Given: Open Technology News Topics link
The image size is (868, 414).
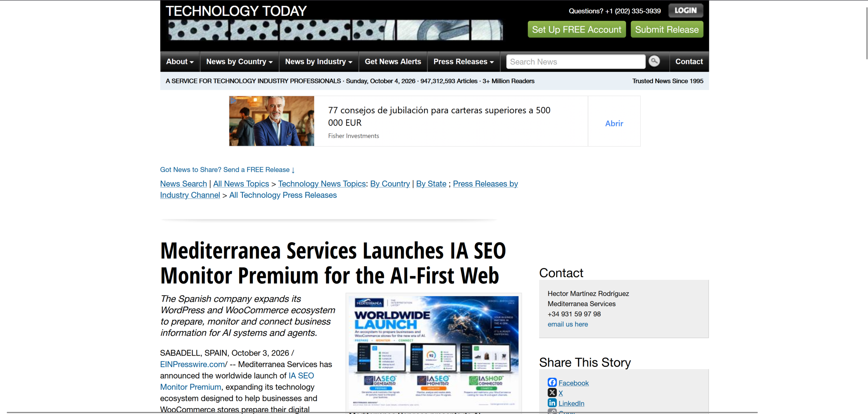Looking at the screenshot, I should [322, 184].
